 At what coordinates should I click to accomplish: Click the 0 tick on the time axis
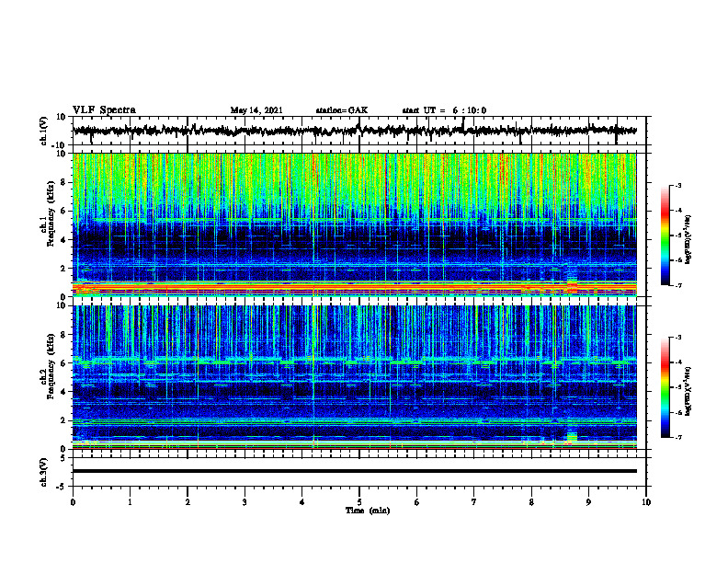[x=73, y=502]
